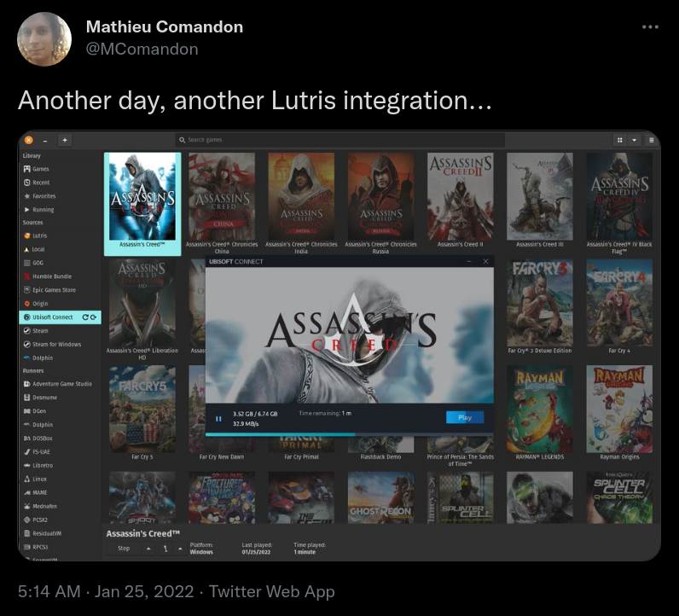679x616 pixels.
Task: Select the Far Cry 4 cover
Action: tap(619, 302)
